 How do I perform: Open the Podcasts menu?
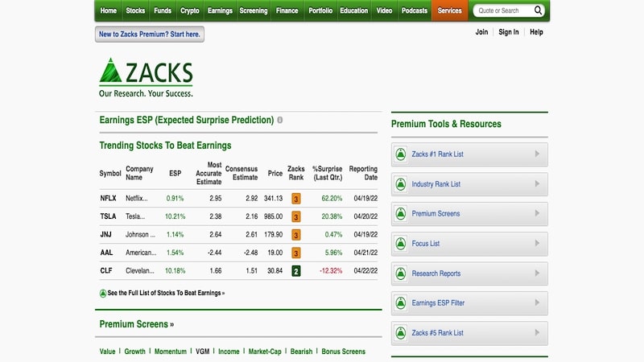click(415, 10)
